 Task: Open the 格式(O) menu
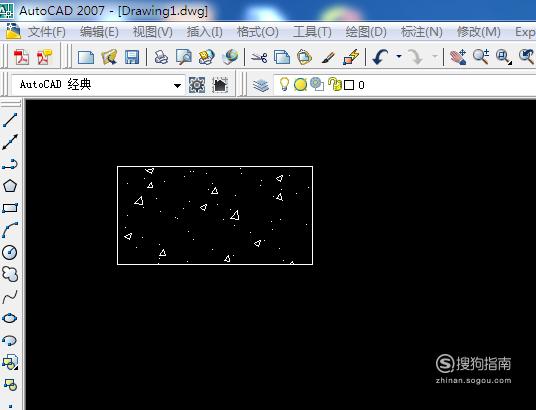click(x=258, y=32)
